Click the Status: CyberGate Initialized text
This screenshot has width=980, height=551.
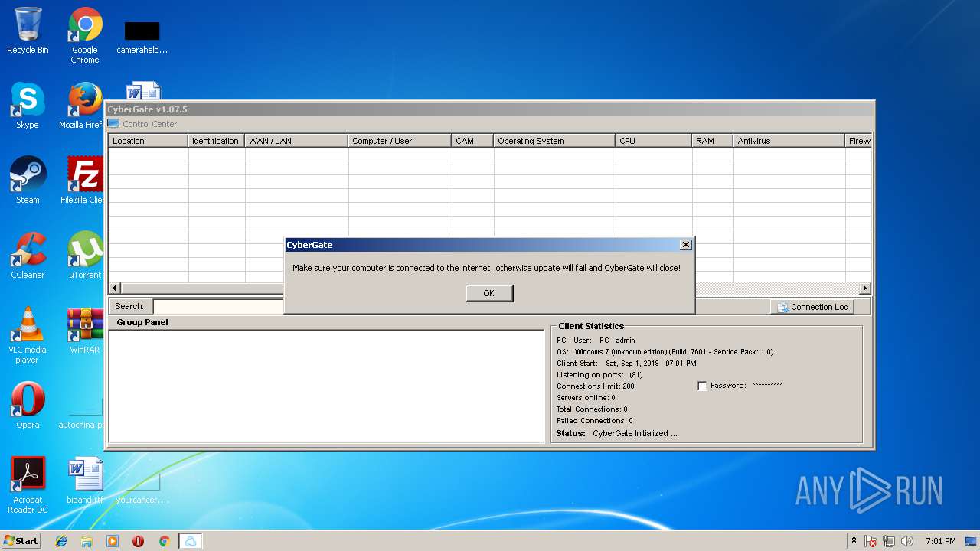click(x=616, y=433)
